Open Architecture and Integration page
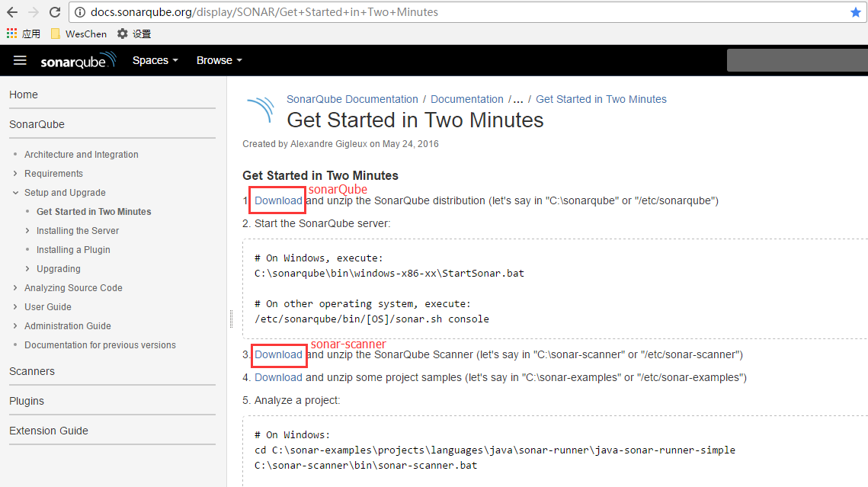 [82, 155]
